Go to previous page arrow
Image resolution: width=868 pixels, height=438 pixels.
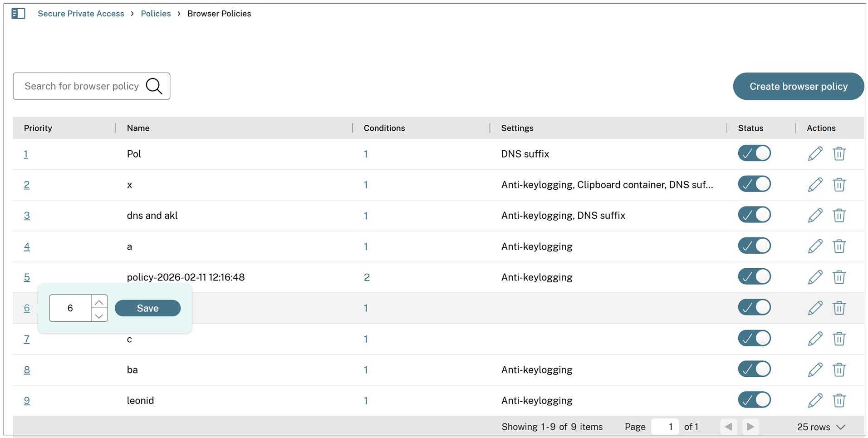coord(728,427)
